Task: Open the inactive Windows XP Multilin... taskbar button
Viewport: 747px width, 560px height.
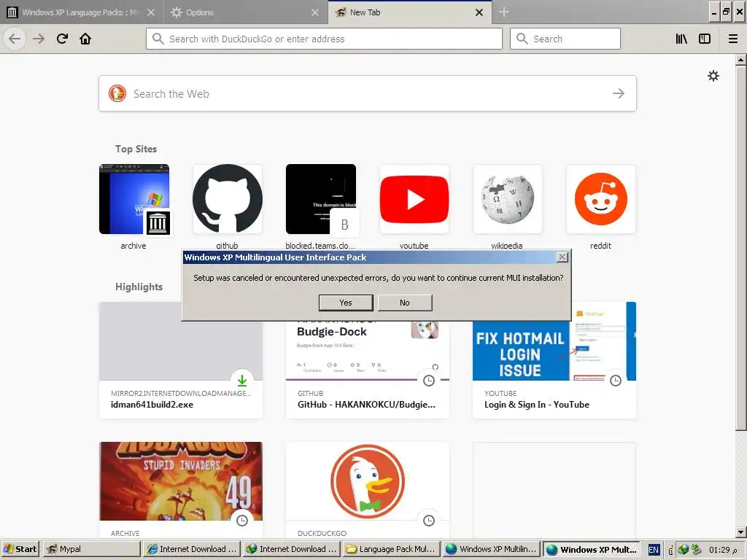Action: click(x=492, y=549)
